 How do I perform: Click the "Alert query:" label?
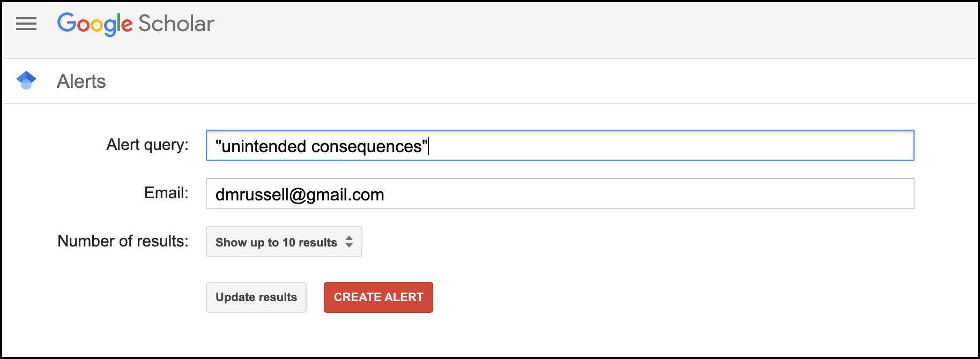147,145
